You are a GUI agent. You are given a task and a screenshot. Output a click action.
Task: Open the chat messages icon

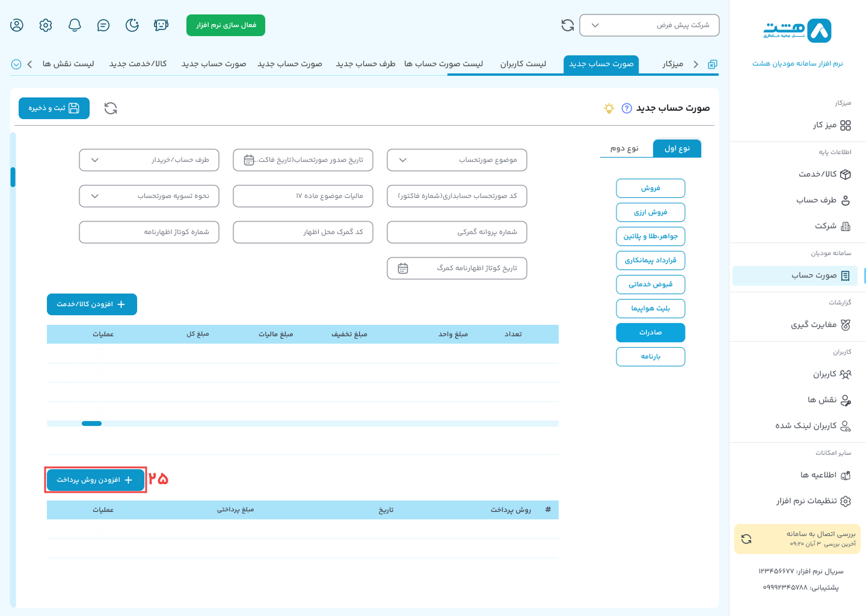[x=103, y=25]
